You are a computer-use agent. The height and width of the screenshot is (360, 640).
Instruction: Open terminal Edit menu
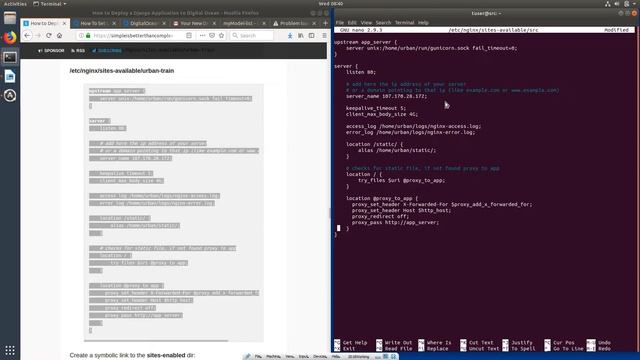(352, 22)
